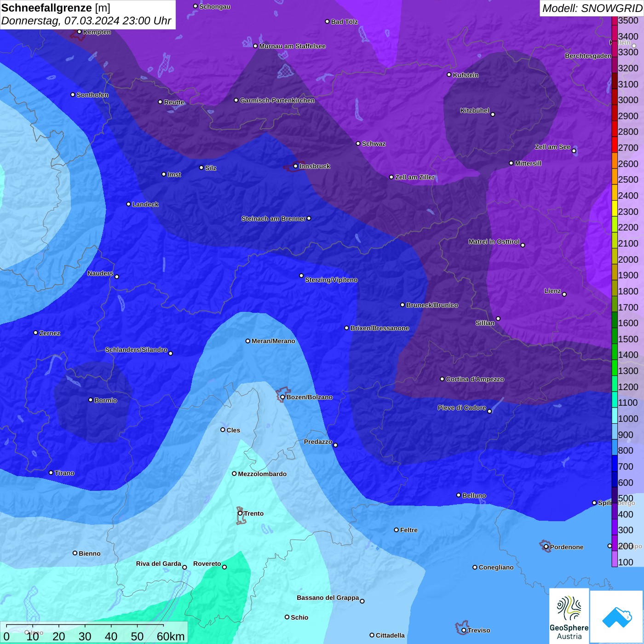Select the Sillian marker dot
Viewport: 644px width, 644px height.
click(x=498, y=318)
